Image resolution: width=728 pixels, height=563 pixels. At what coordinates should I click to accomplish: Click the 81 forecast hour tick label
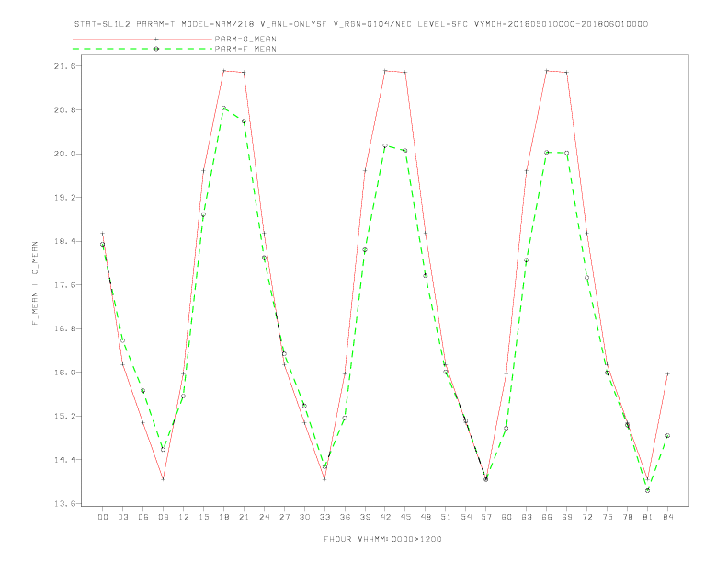point(648,517)
